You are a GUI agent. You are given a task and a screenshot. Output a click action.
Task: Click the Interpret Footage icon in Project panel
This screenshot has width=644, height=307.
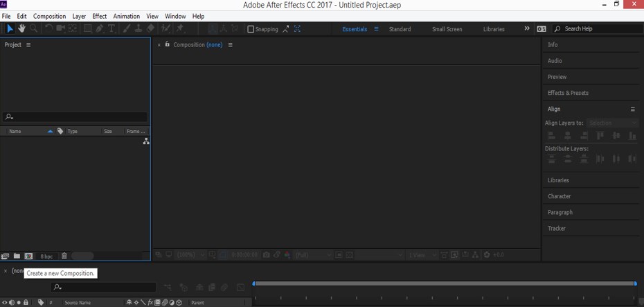[x=5, y=256]
